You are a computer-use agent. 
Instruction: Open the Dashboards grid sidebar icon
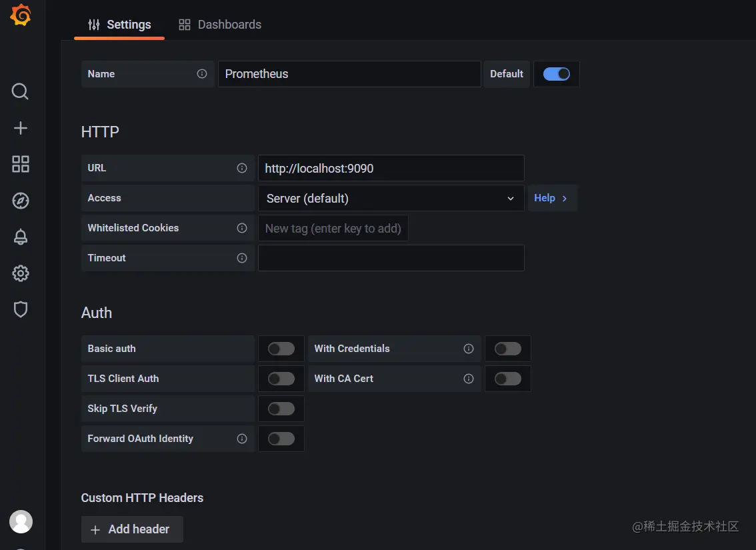pos(21,164)
